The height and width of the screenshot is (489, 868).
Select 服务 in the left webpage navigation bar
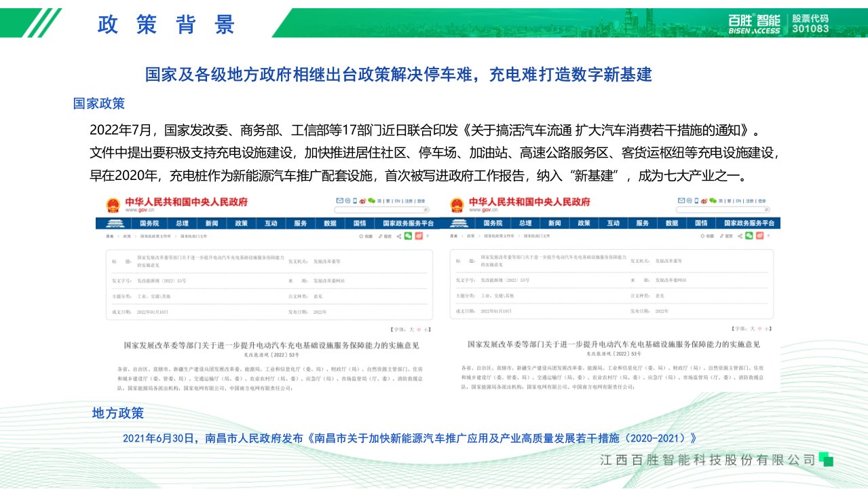301,223
